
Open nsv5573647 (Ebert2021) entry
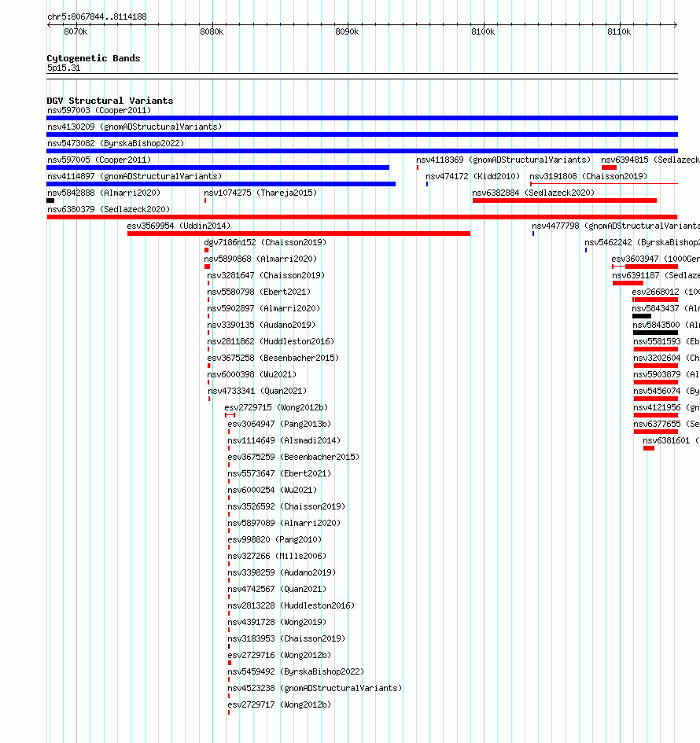click(x=279, y=474)
